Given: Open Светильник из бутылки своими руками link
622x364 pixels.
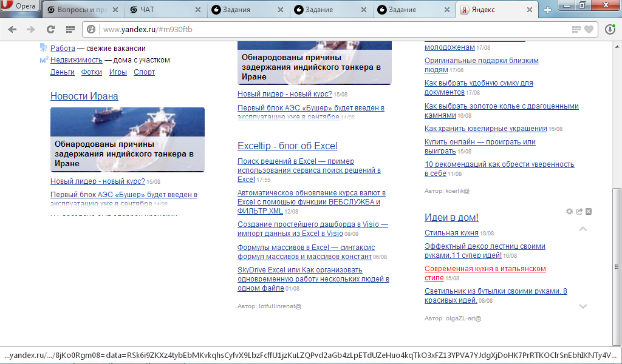Looking at the screenshot, I should point(496,295).
